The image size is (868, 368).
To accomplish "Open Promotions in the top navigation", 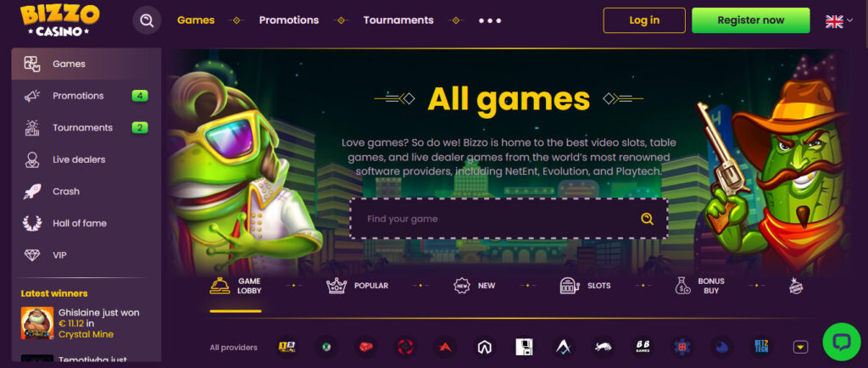I will tap(289, 20).
